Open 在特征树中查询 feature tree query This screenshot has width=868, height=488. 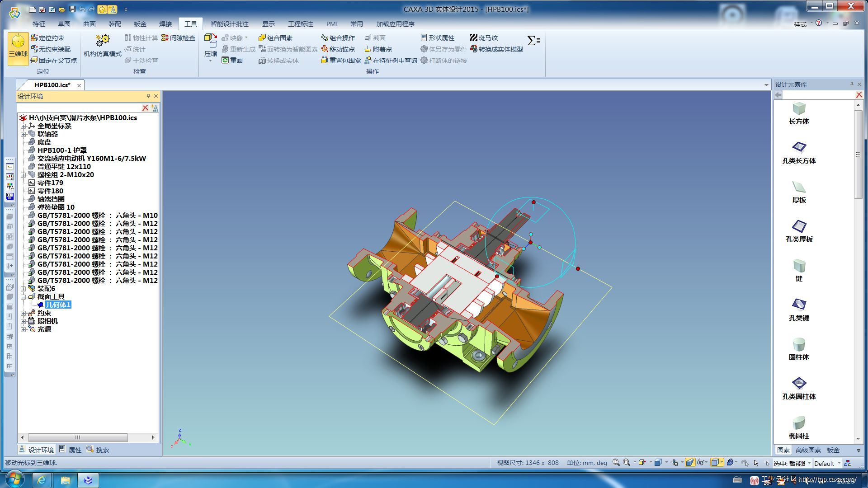tap(391, 61)
